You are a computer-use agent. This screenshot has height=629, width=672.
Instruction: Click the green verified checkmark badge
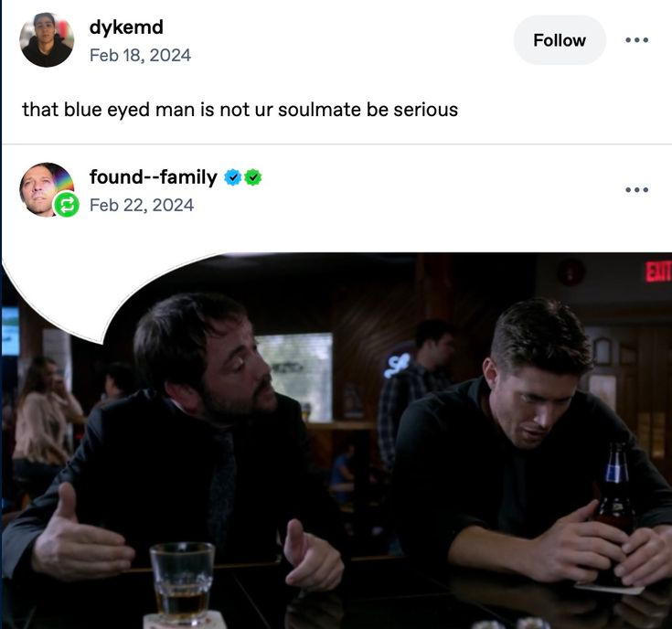click(x=253, y=177)
